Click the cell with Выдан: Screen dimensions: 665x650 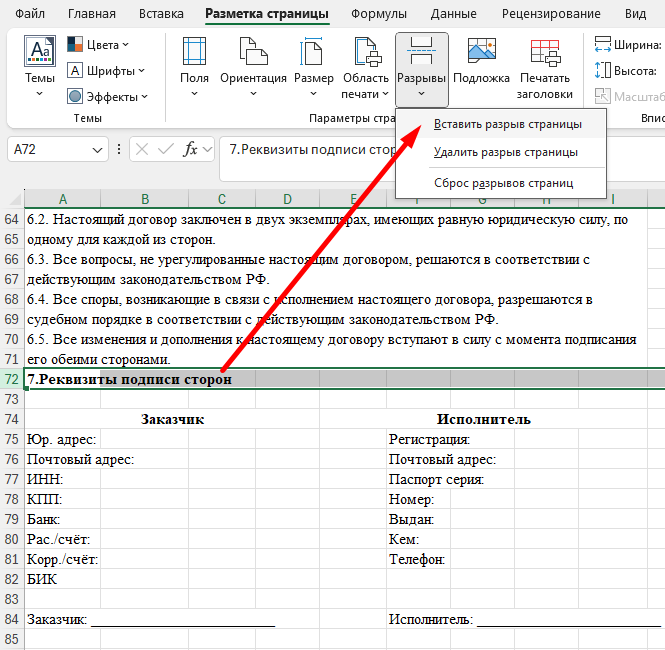pos(419,519)
